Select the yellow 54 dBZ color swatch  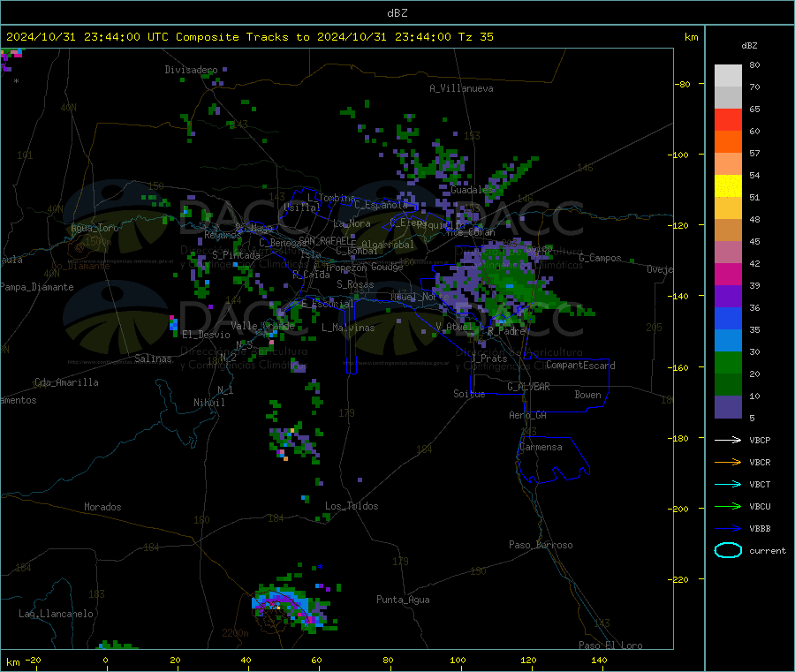728,186
